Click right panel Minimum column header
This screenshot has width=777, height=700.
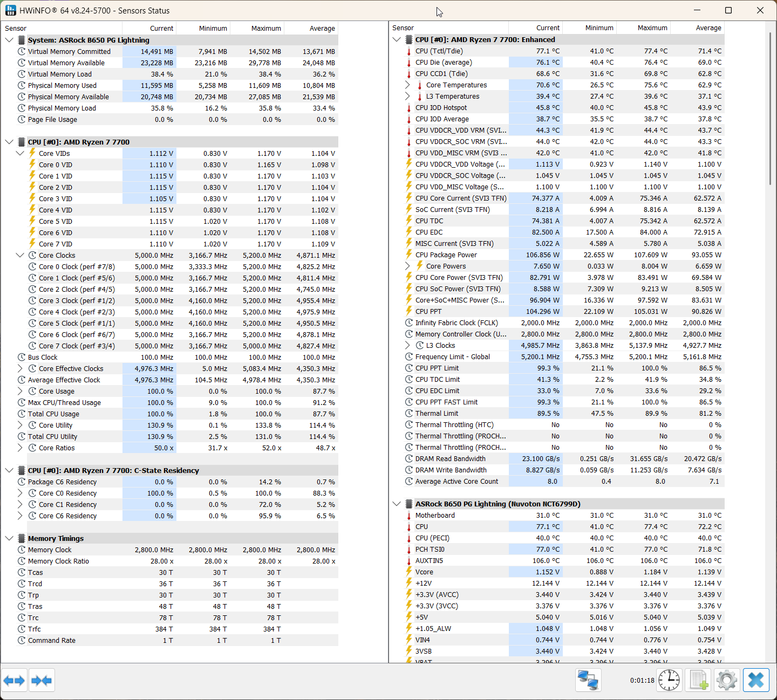pos(590,28)
